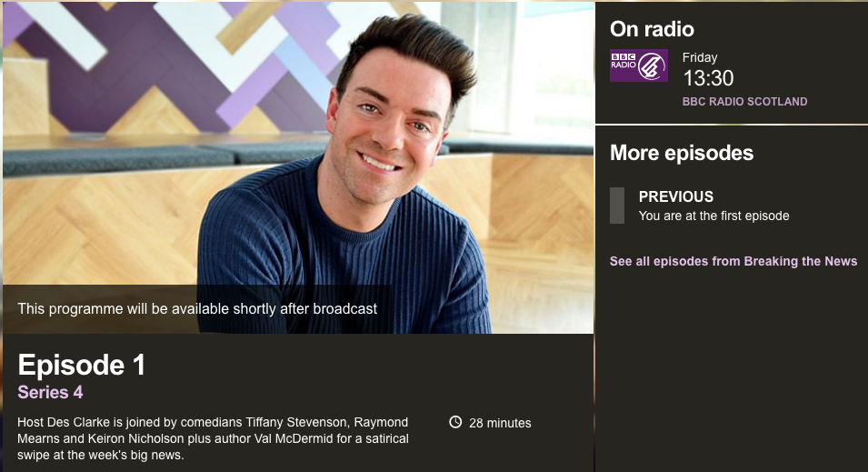
Task: Click the Friday broadcast day text
Action: [x=700, y=57]
